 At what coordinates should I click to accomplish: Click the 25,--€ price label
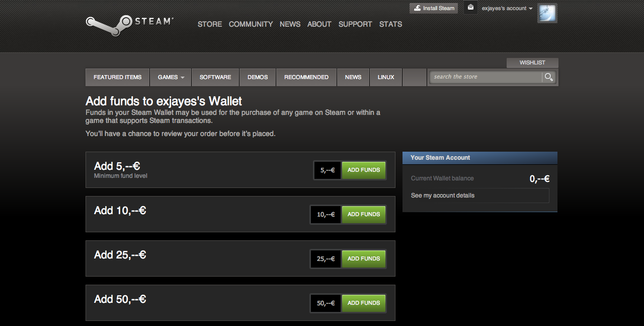pos(326,259)
